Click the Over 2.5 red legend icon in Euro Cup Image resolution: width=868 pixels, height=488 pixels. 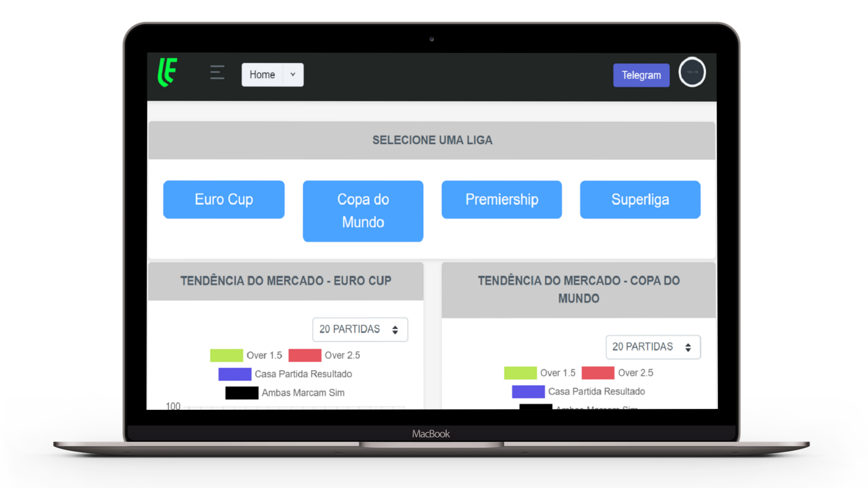304,355
